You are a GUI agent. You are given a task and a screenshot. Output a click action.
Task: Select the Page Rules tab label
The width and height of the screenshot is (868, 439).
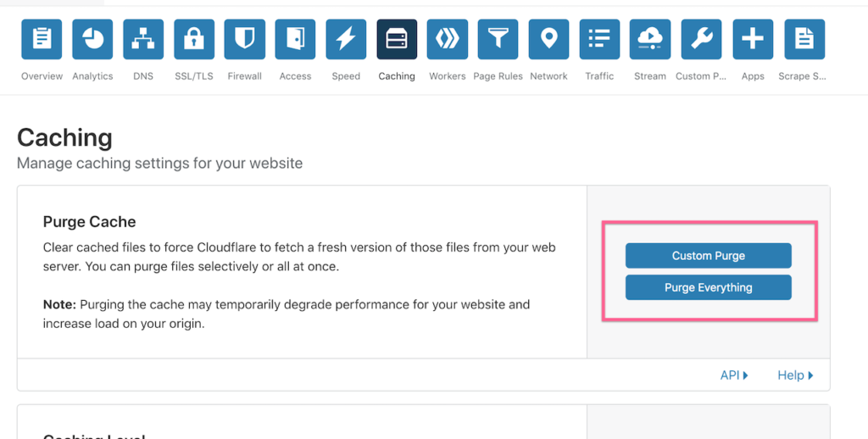point(498,76)
